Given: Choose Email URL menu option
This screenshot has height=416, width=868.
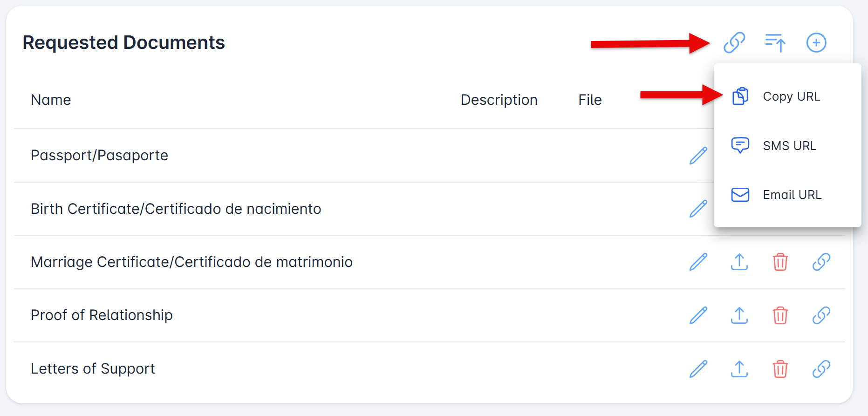Looking at the screenshot, I should 792,195.
